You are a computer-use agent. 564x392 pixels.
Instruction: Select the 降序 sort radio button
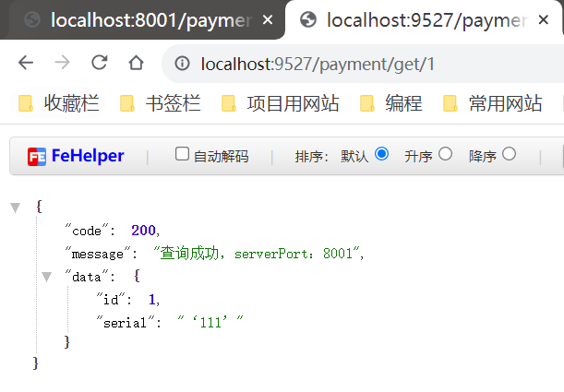coord(509,154)
